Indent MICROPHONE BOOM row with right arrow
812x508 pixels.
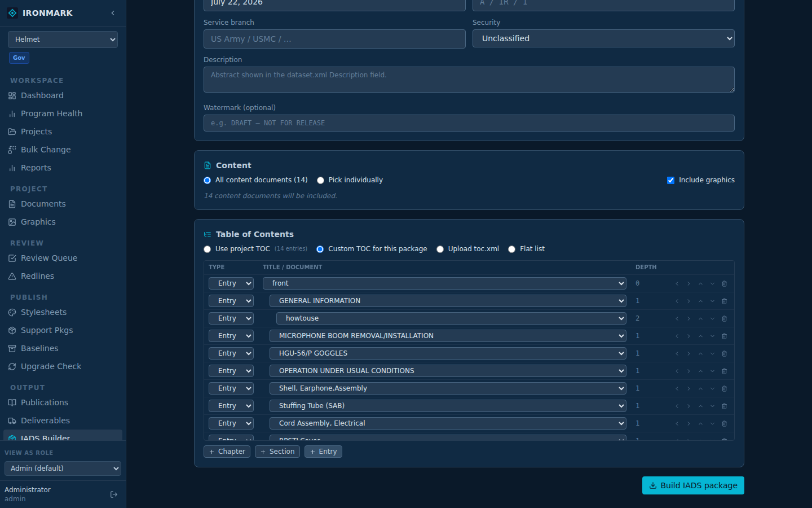[x=689, y=336]
